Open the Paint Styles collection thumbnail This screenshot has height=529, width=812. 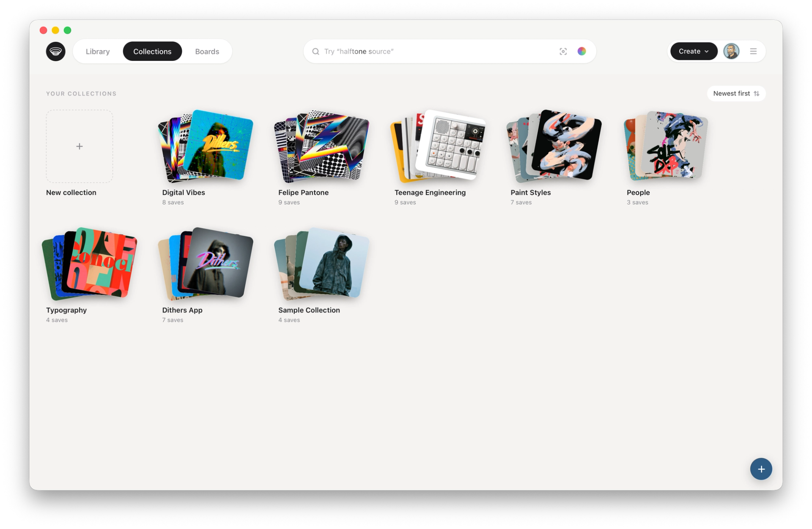[554, 146]
